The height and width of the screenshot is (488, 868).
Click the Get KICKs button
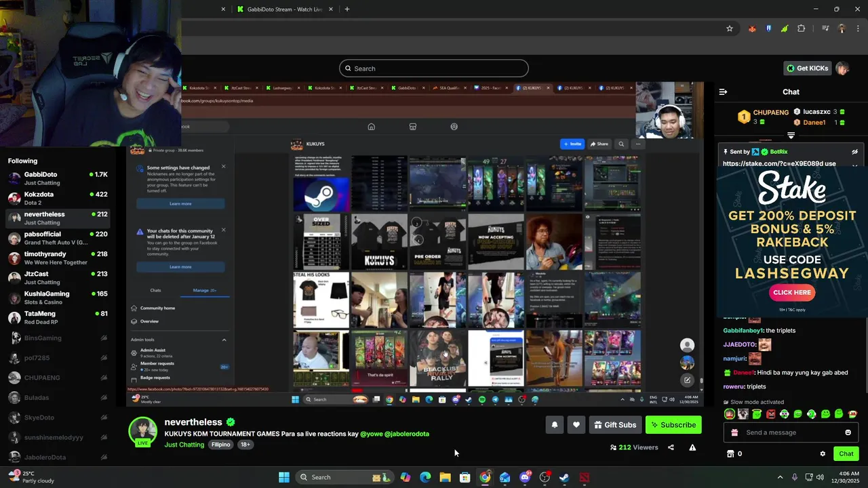pos(808,68)
